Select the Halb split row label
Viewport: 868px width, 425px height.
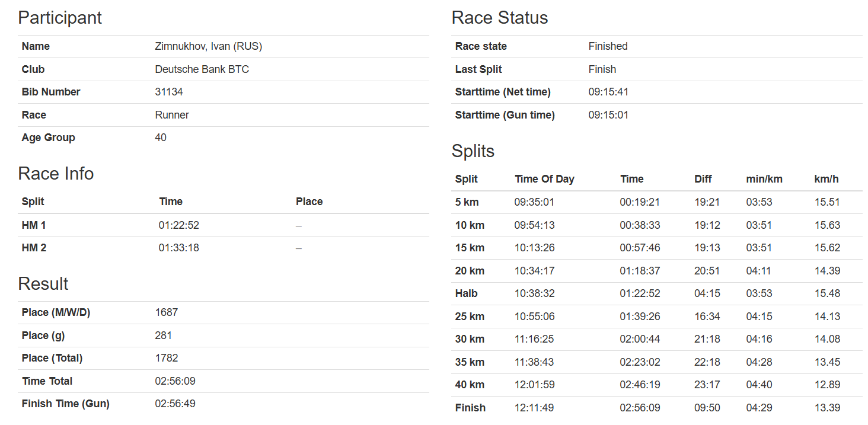tap(466, 293)
